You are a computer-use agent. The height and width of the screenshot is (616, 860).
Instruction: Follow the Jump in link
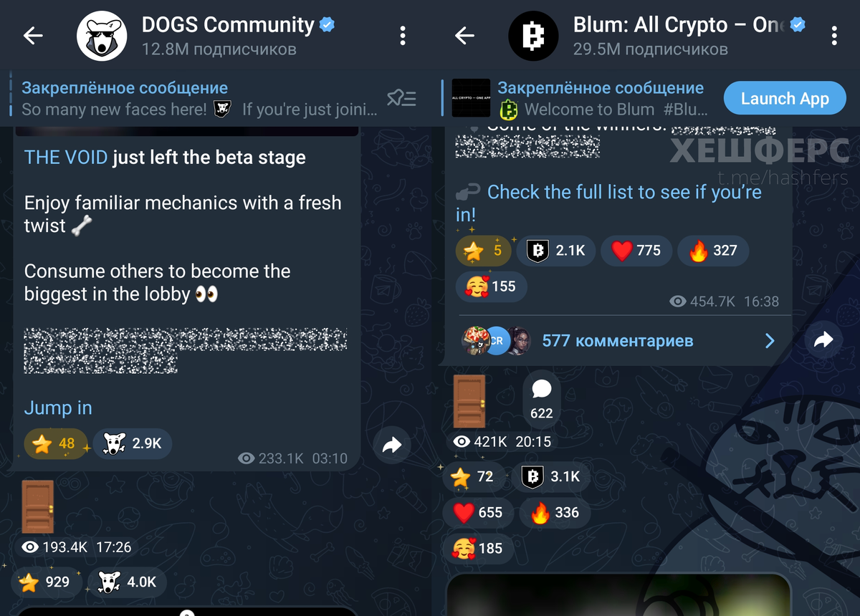pos(58,408)
